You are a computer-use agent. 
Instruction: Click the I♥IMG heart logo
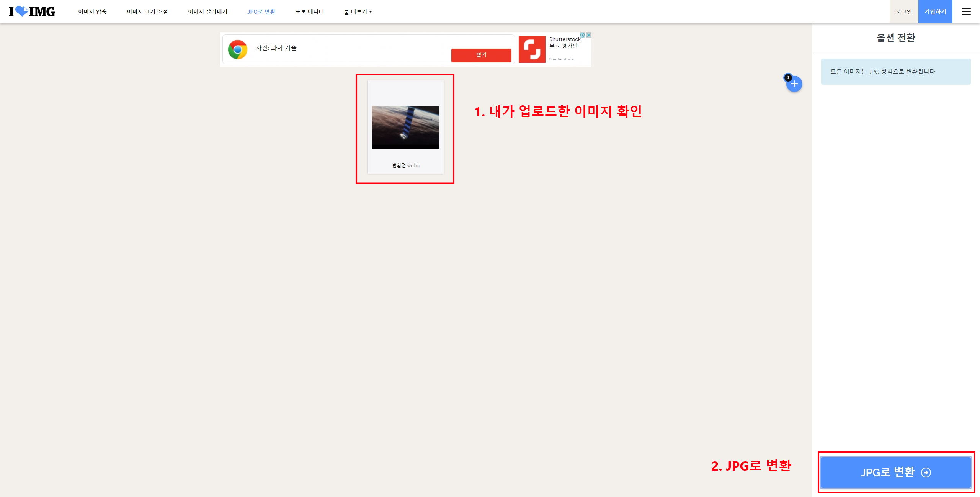23,11
